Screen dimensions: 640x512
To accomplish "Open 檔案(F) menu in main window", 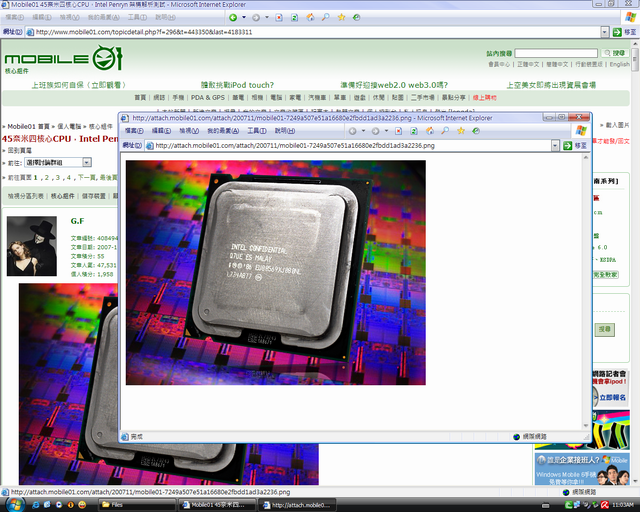I will 15,18.
